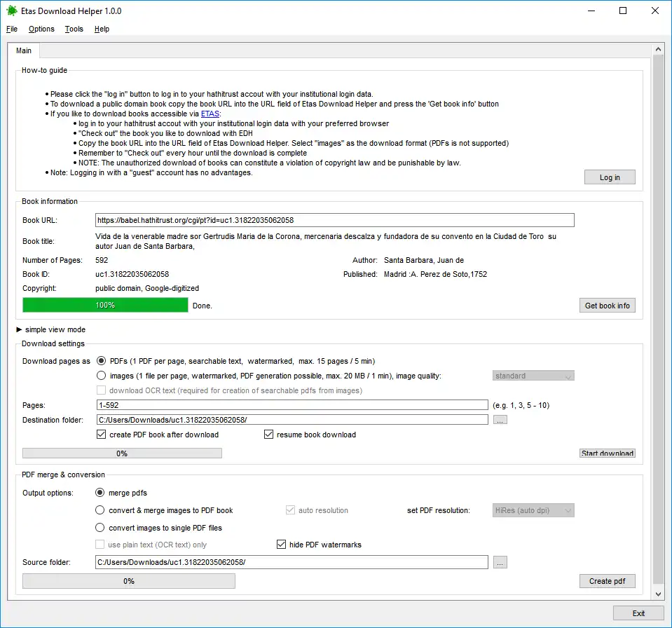Screen dimensions: 672x628
Task: Minimize the application window
Action: click(591, 11)
